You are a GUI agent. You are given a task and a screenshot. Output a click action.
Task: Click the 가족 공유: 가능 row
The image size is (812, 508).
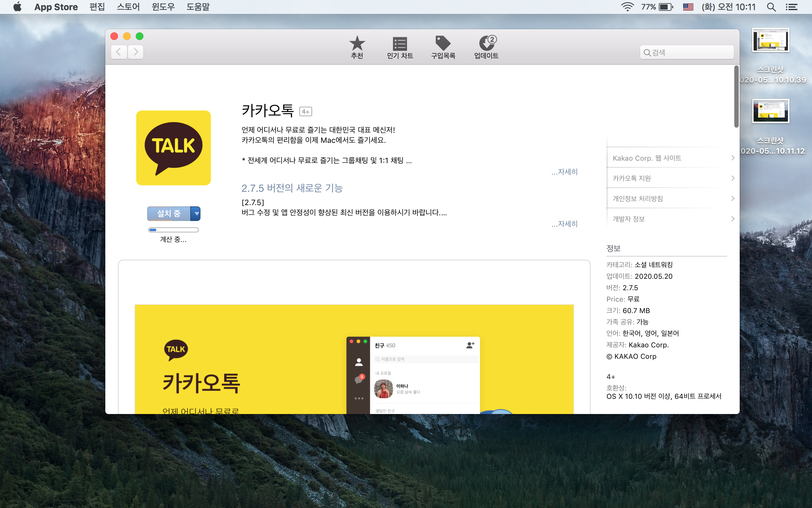(x=627, y=322)
